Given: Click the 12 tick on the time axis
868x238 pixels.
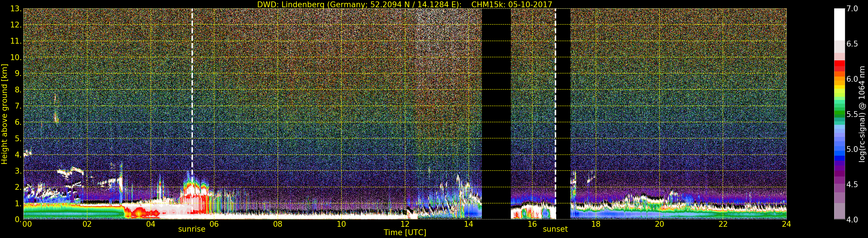Looking at the screenshot, I should pos(405,224).
